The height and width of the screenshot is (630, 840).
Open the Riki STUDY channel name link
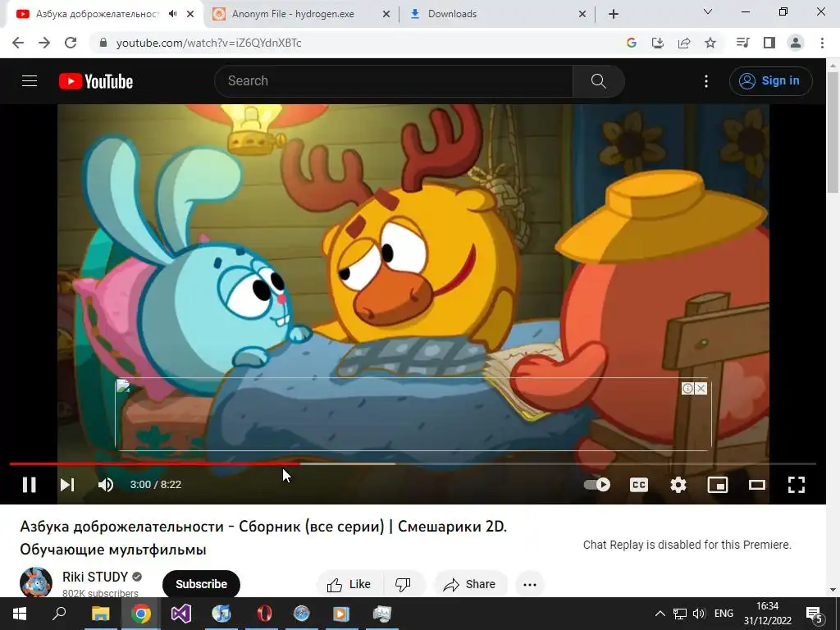(95, 577)
